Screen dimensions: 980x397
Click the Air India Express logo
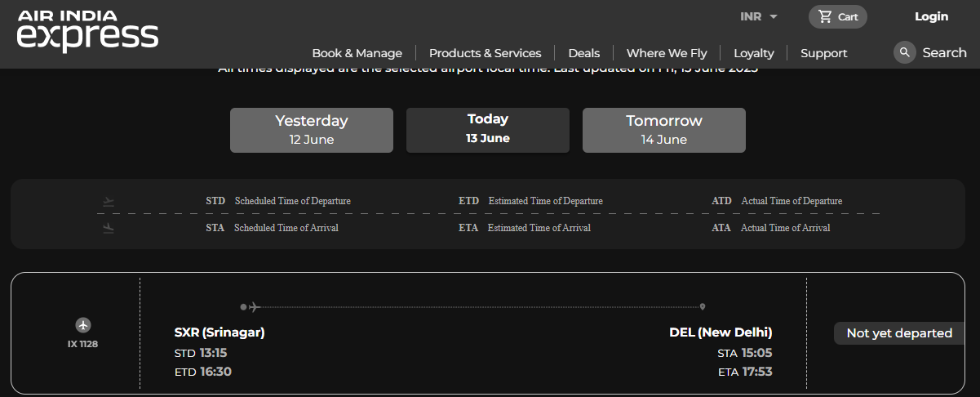pos(87,31)
